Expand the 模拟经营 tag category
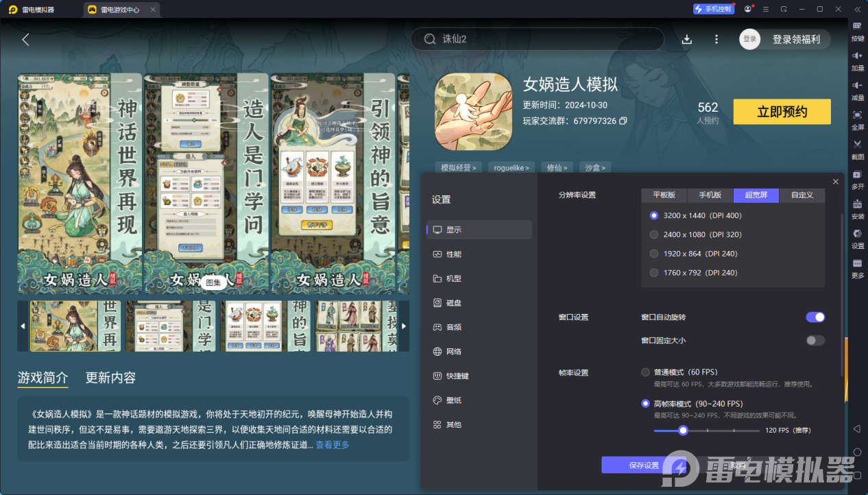The image size is (868, 495). [458, 167]
